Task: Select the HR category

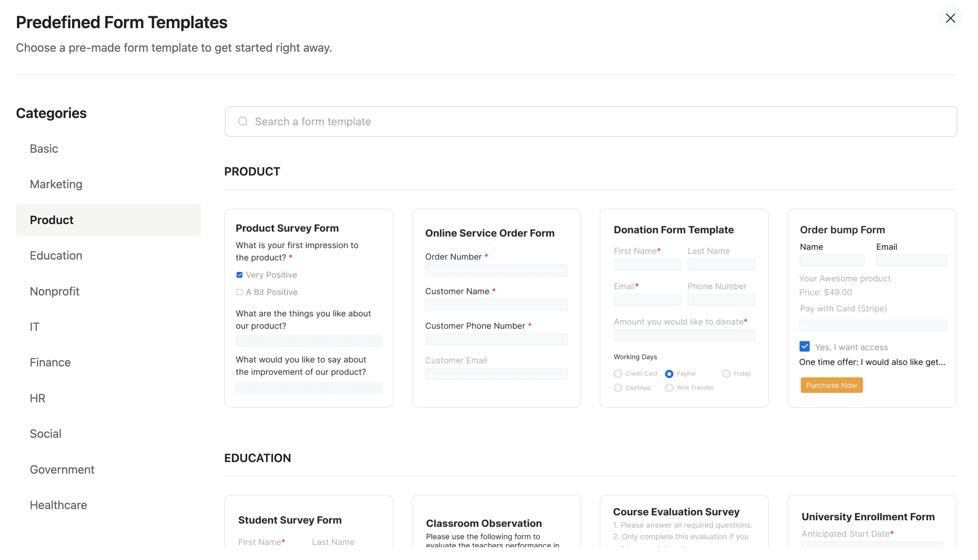Action: point(37,398)
